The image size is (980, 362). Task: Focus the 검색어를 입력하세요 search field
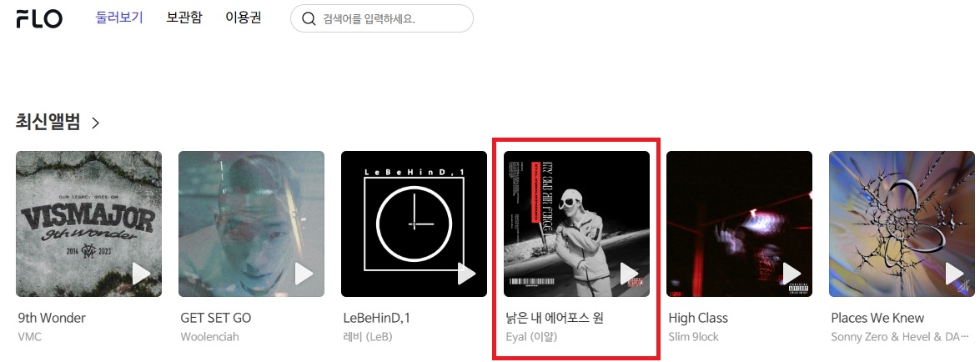point(382,18)
